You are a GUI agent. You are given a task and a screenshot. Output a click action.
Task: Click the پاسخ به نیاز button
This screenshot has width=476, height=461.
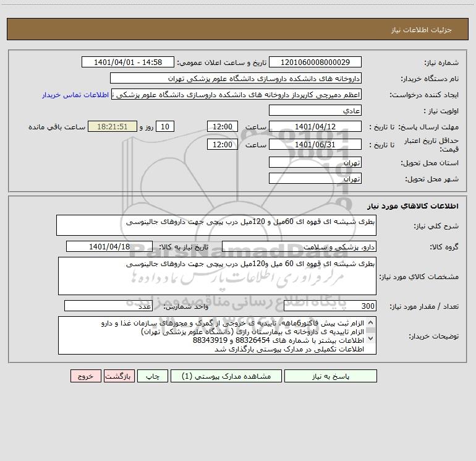pyautogui.click(x=331, y=376)
